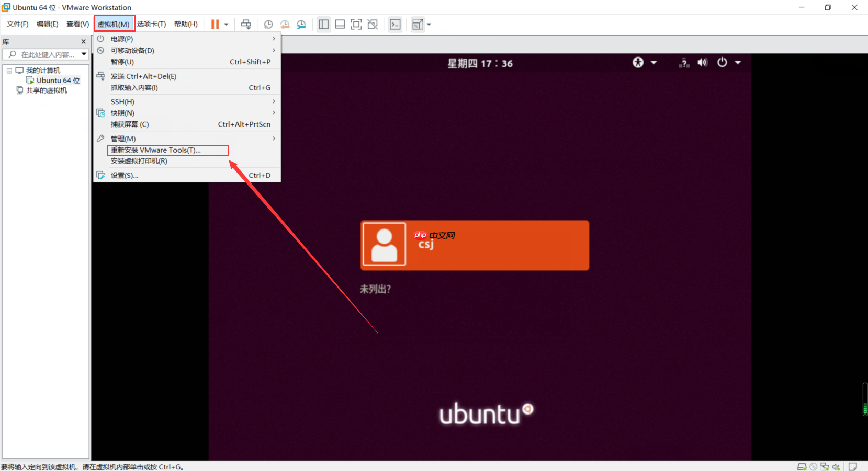
Task: Click the hard disk status icon
Action: (802, 467)
